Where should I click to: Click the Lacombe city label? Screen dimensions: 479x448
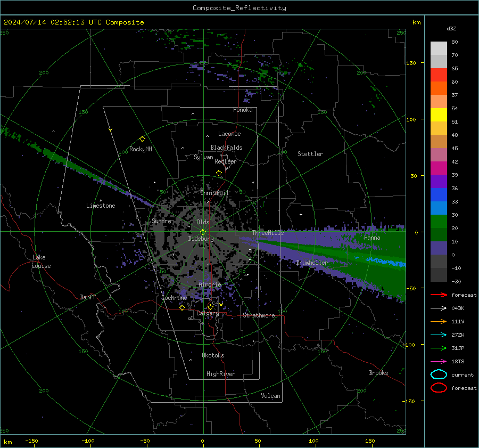[229, 134]
